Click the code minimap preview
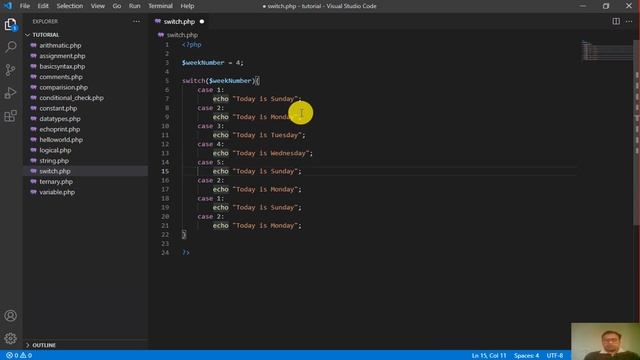The height and width of the screenshot is (360, 640). click(x=607, y=51)
